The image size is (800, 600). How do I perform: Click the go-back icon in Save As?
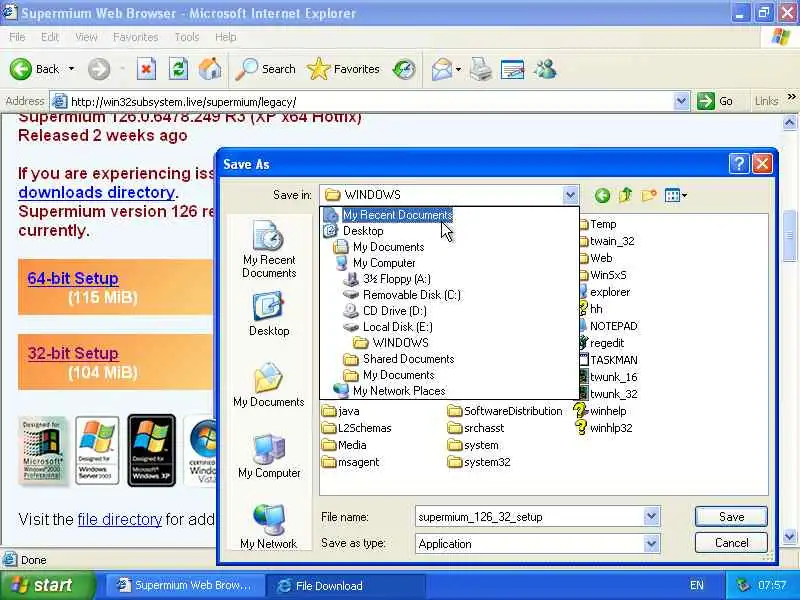click(x=603, y=195)
